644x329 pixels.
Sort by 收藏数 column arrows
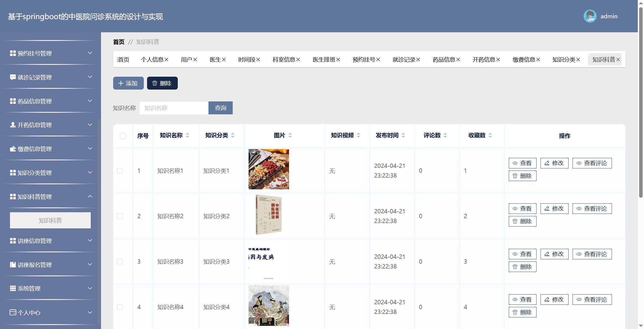point(490,135)
